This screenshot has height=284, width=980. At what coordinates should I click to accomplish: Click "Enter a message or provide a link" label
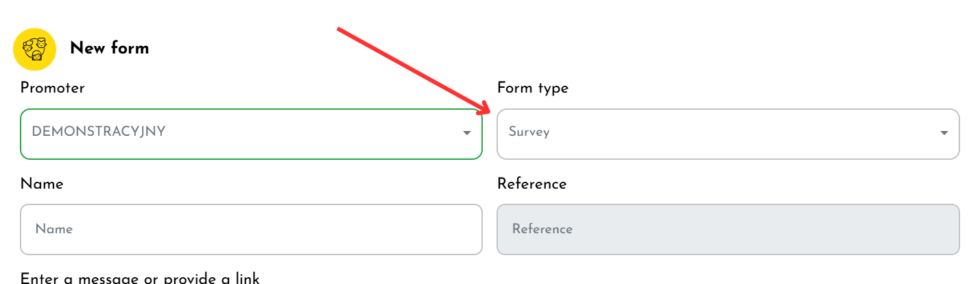[x=140, y=279]
